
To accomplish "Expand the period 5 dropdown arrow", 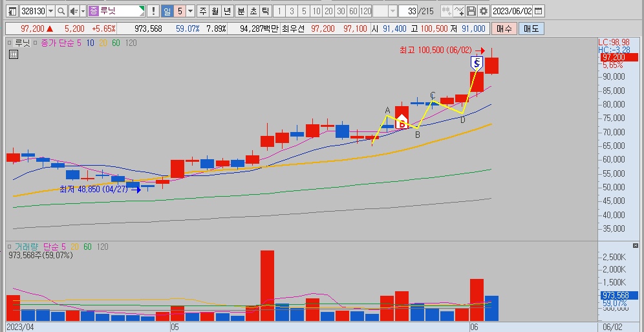I will point(190,11).
